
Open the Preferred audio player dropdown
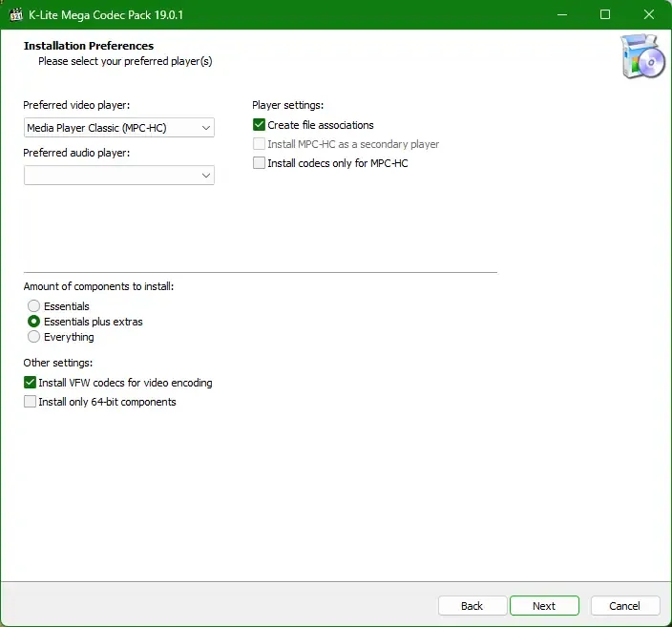[x=119, y=176]
